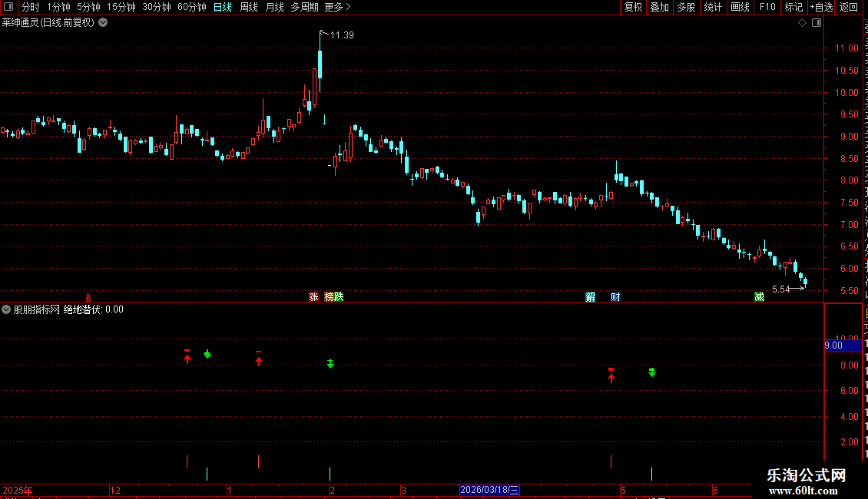Click the 绝地潜伏: 0.00 indicator label
The height and width of the screenshot is (499, 868).
(94, 310)
